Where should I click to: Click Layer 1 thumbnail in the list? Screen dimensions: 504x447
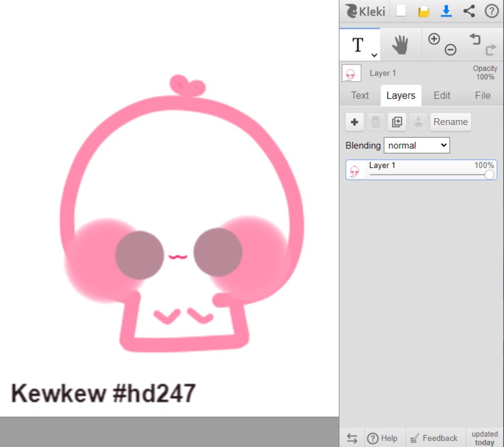(354, 171)
